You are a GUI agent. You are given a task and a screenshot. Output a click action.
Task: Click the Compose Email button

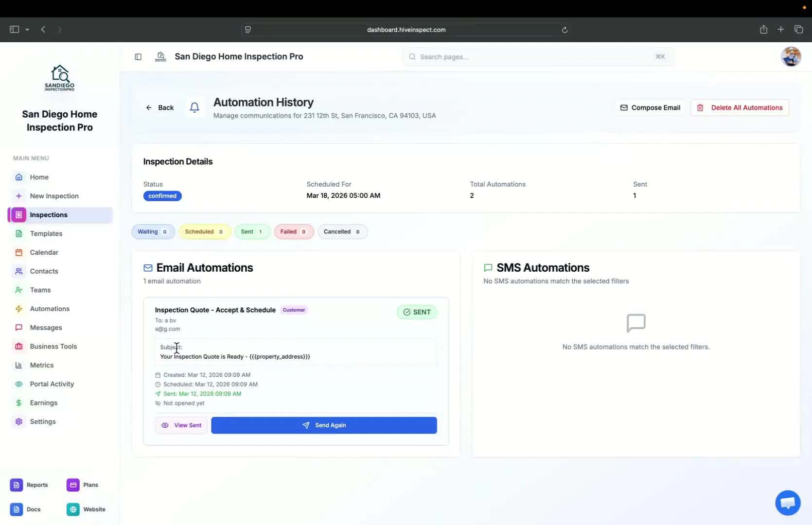[650, 107]
